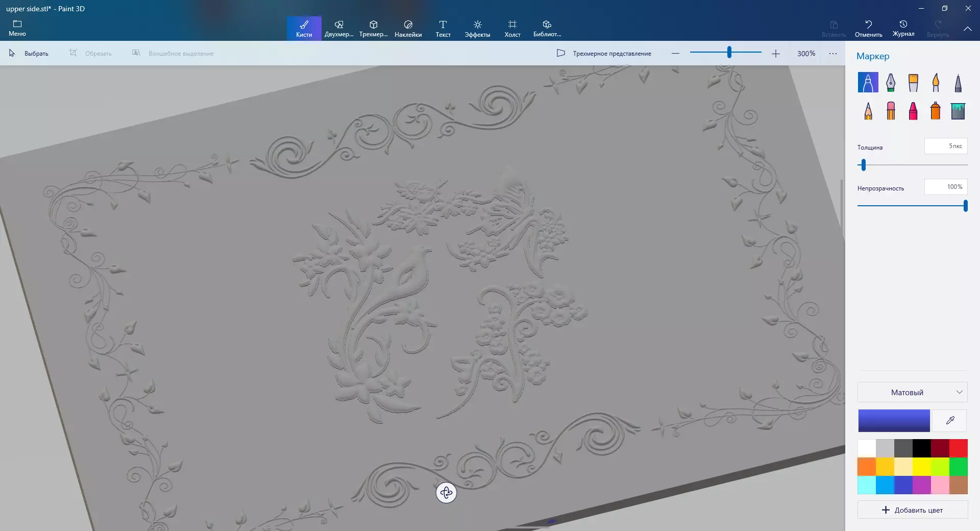Choose the bright yellow color swatch
980x531 pixels.
click(922, 467)
